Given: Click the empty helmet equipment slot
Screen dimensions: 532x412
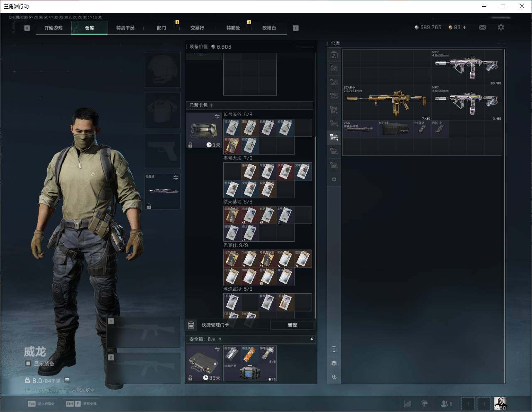Looking at the screenshot, I should coord(163,70).
